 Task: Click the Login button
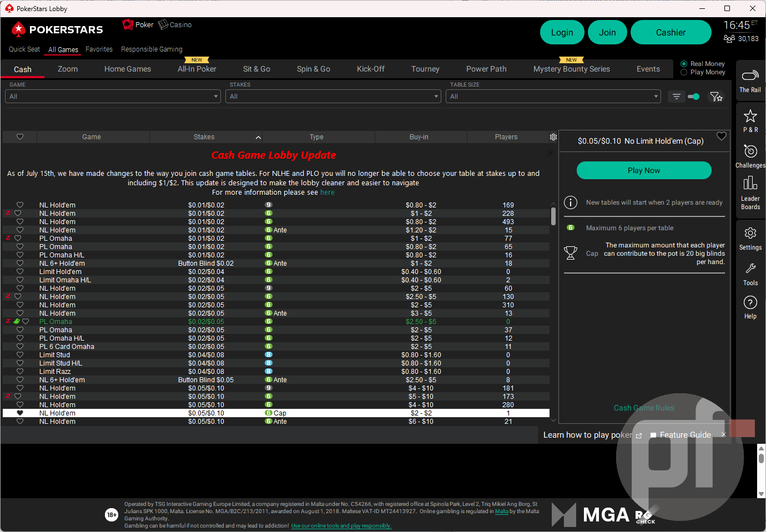coord(562,33)
